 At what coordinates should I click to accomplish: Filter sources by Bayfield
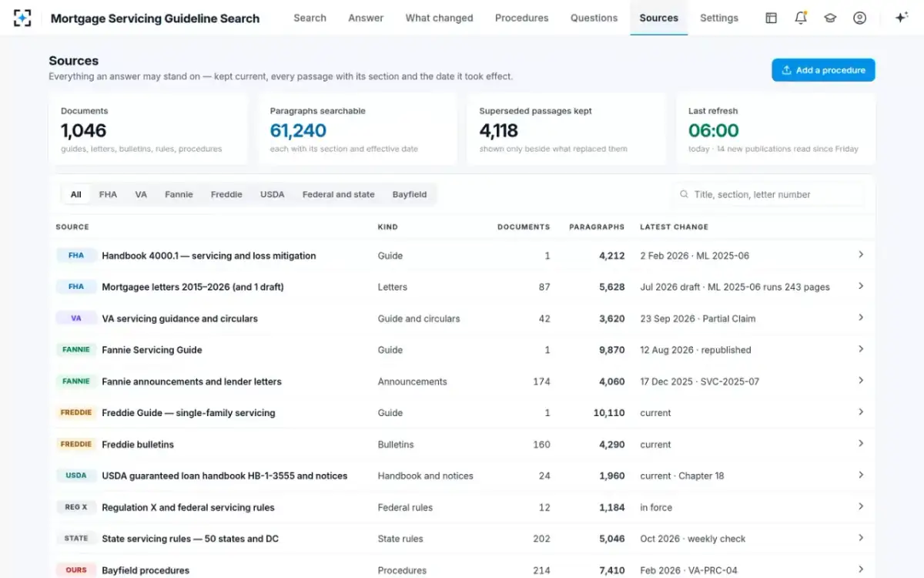409,194
